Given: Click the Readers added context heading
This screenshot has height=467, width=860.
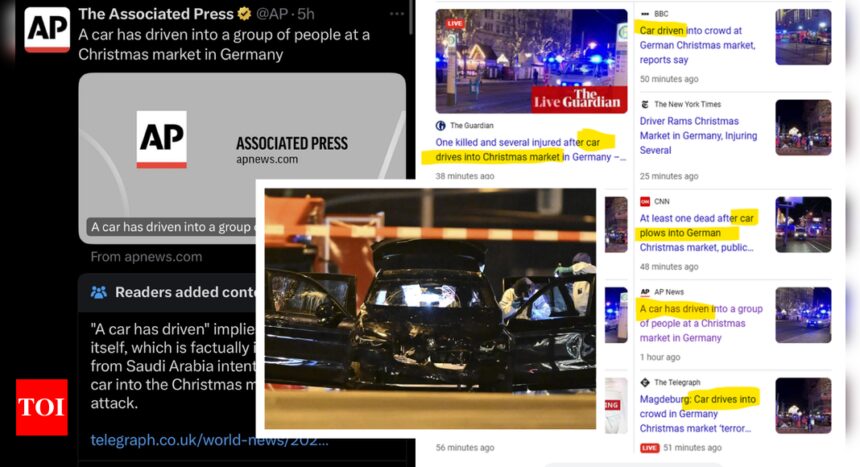Looking at the screenshot, I should click(185, 292).
